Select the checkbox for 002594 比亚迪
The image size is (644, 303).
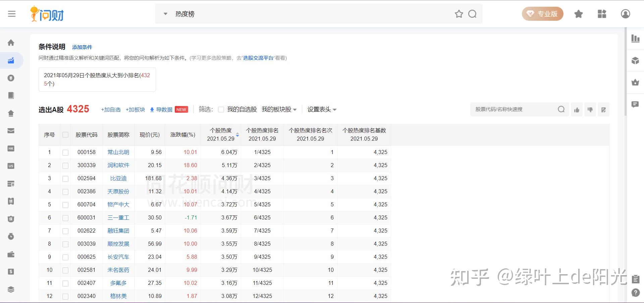coord(65,179)
